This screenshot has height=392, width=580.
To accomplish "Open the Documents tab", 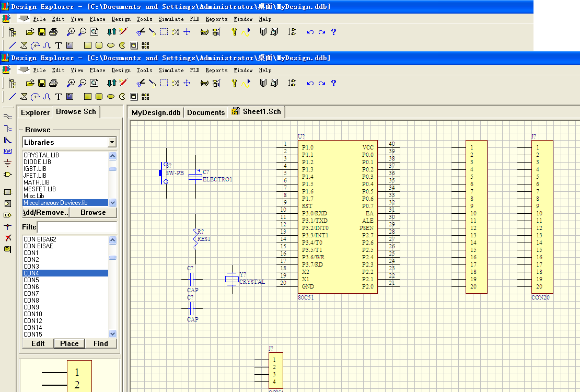I will tap(206, 112).
